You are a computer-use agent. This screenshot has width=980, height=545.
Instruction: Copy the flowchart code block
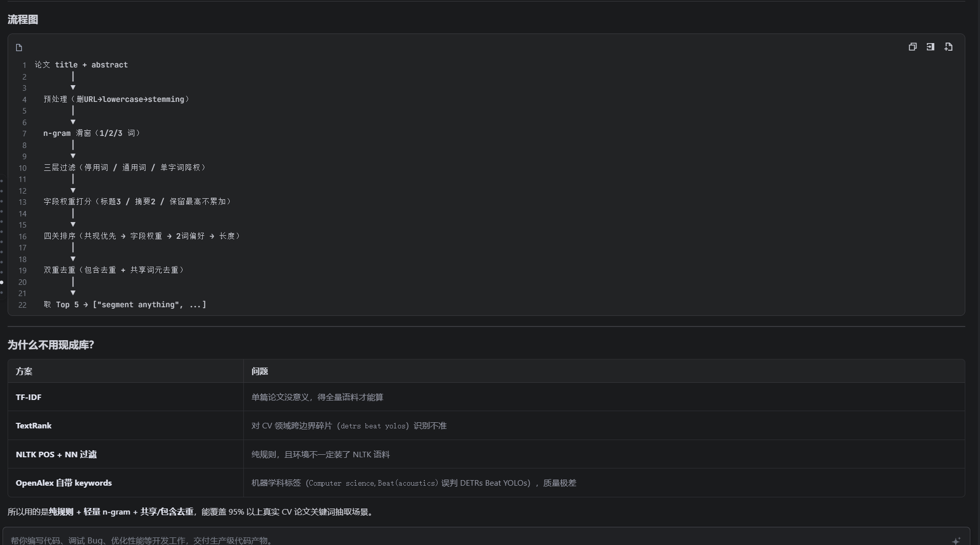[913, 47]
